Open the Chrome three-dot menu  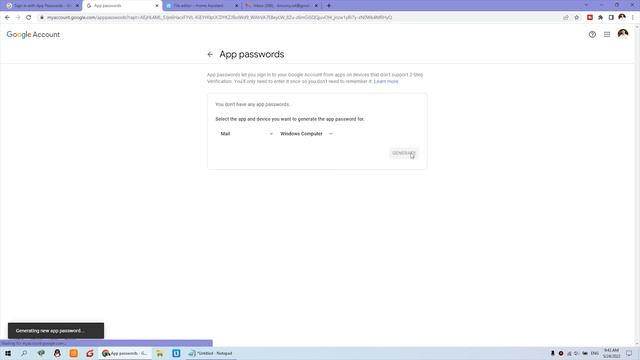coord(633,18)
